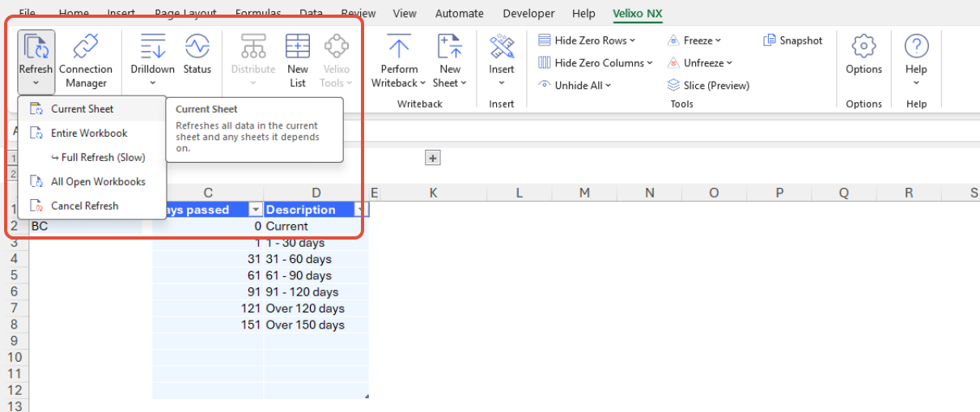Click the '61 - 90 days' cell
Viewport: 980px width, 412px height.
(x=316, y=275)
